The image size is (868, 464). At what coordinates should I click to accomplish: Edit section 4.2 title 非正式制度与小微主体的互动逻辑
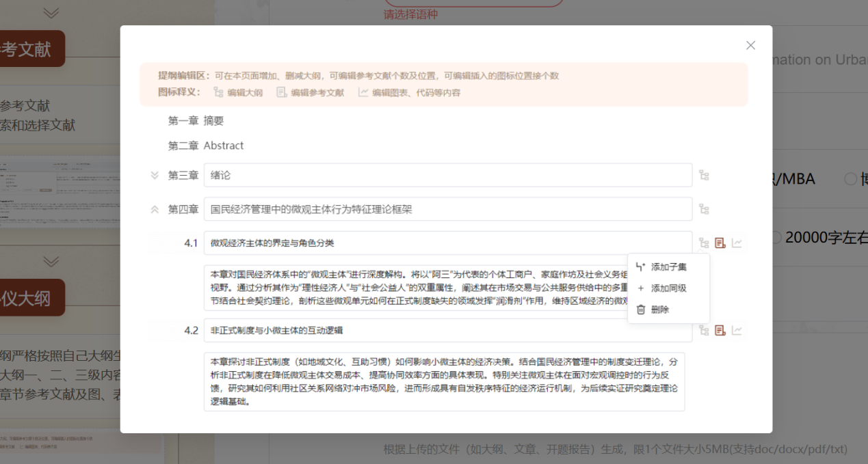(x=448, y=330)
